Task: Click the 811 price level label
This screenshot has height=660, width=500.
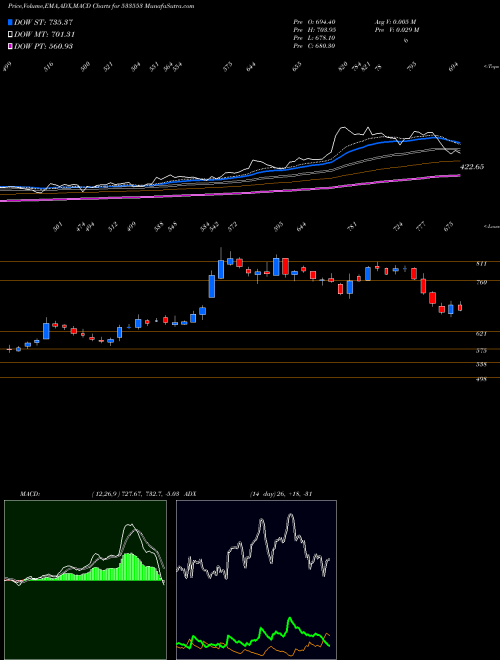Action: pos(481,264)
